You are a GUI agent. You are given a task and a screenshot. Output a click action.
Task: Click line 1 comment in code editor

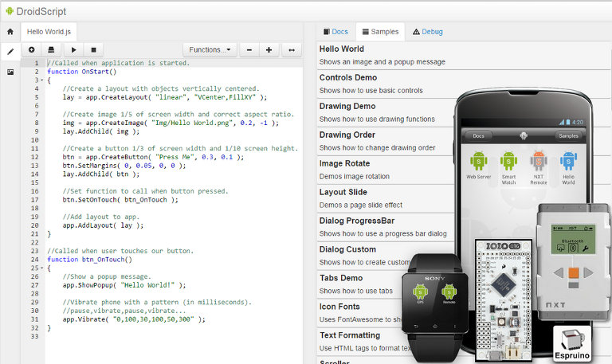(118, 63)
